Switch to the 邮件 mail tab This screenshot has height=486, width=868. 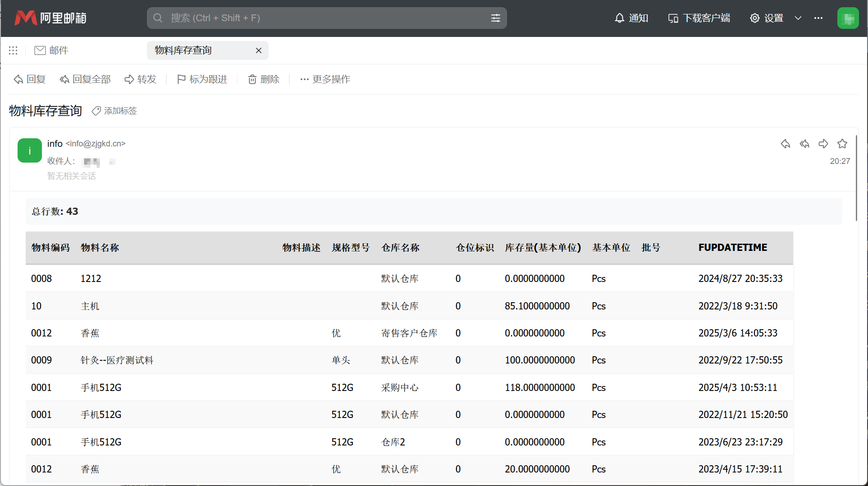point(51,50)
